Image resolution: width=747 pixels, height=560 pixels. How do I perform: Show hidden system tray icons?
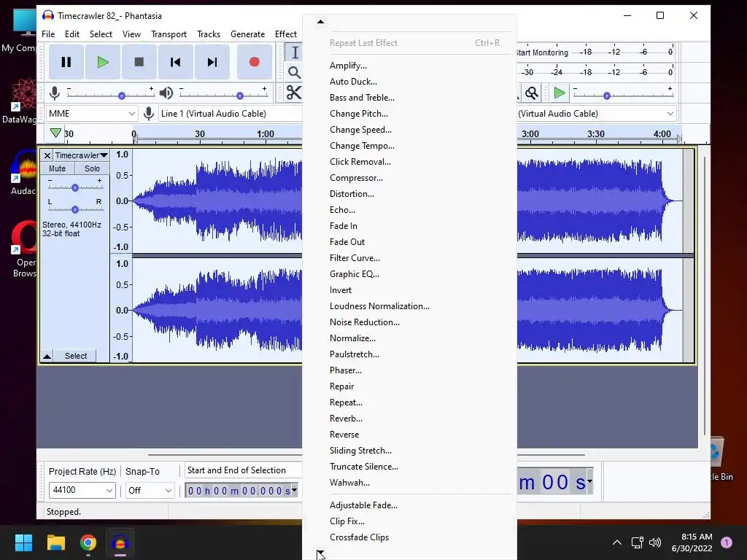pos(617,542)
